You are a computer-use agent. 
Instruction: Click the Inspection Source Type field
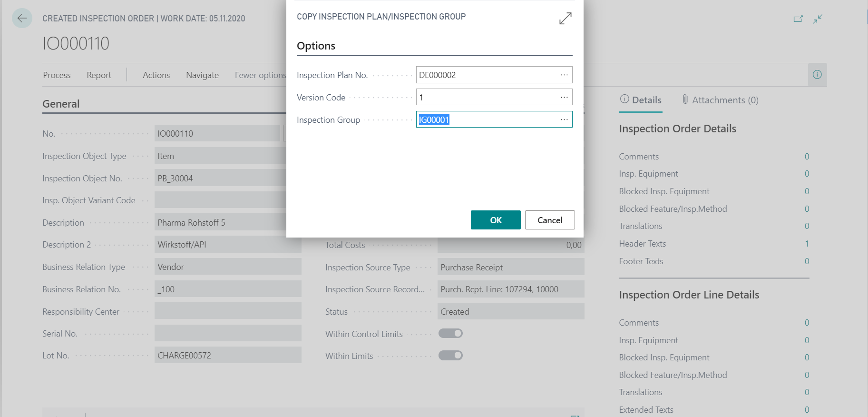(511, 267)
